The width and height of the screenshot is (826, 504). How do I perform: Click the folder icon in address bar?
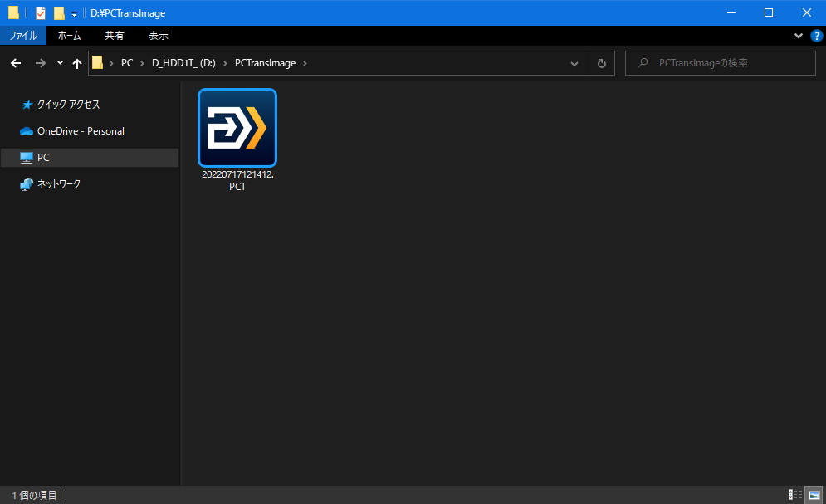pyautogui.click(x=97, y=62)
